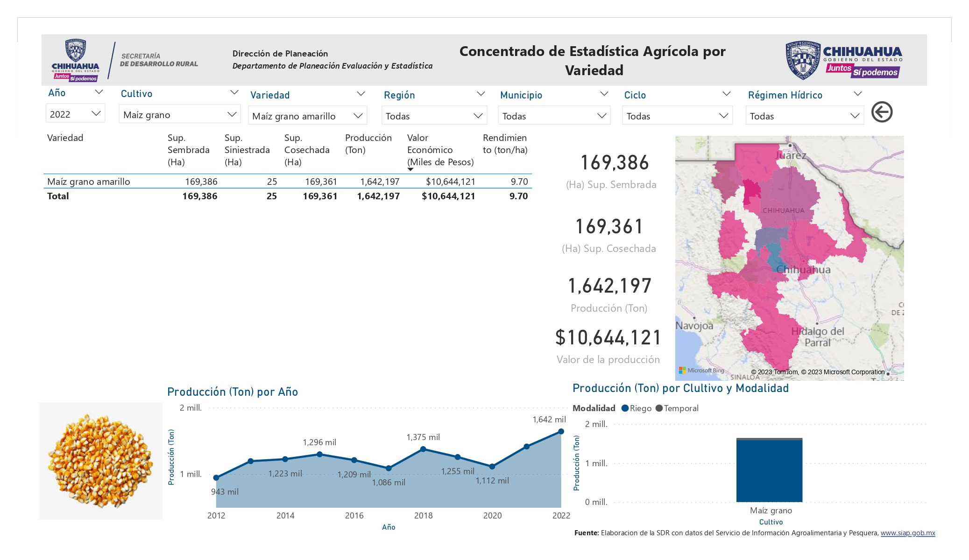Click the blue Riego bar for Maíz grano
The width and height of the screenshot is (969, 560).
pyautogui.click(x=769, y=471)
